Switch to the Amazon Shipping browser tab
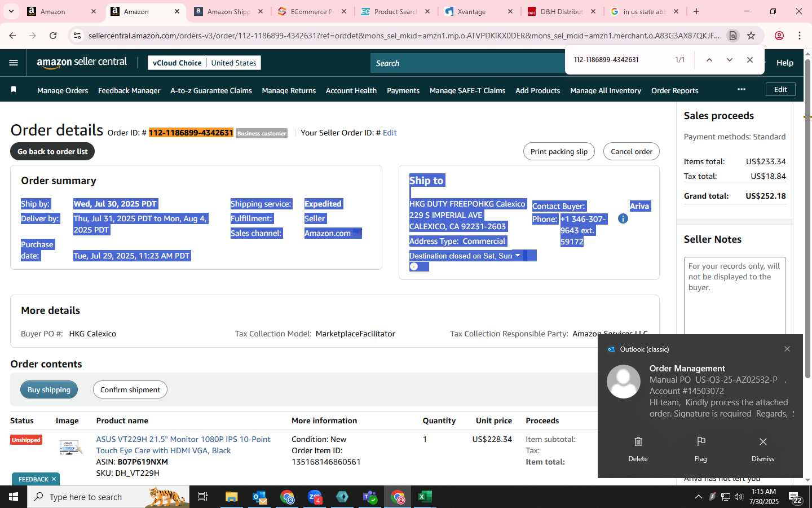812x508 pixels. 228,11
